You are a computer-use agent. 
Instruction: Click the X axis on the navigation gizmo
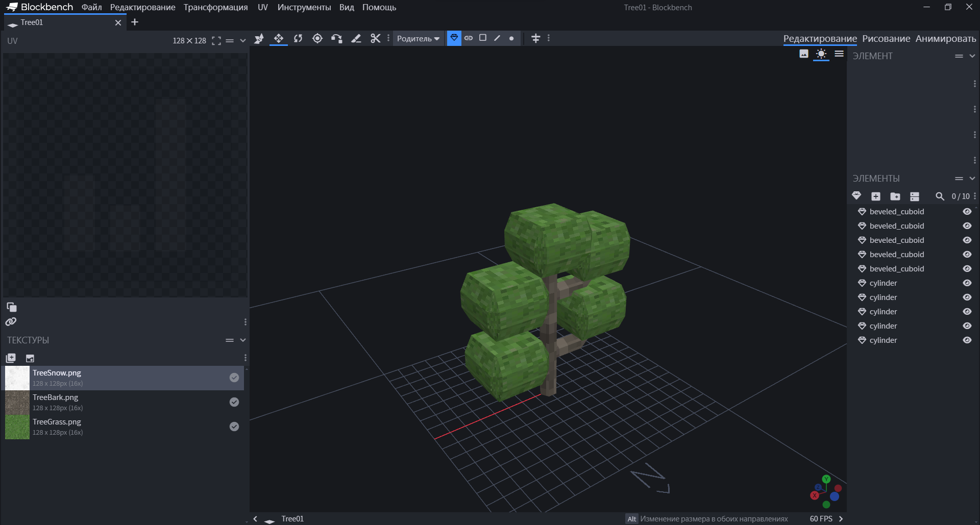pyautogui.click(x=815, y=495)
